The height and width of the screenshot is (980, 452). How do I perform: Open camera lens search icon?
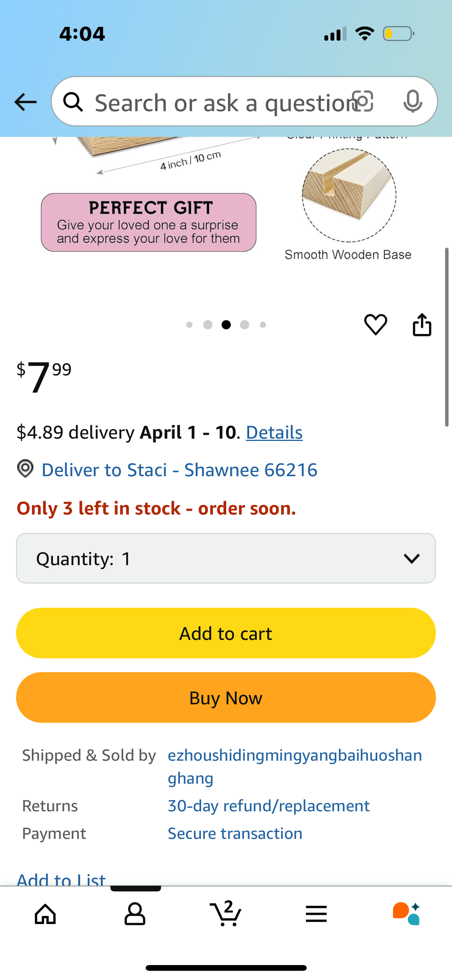[363, 102]
